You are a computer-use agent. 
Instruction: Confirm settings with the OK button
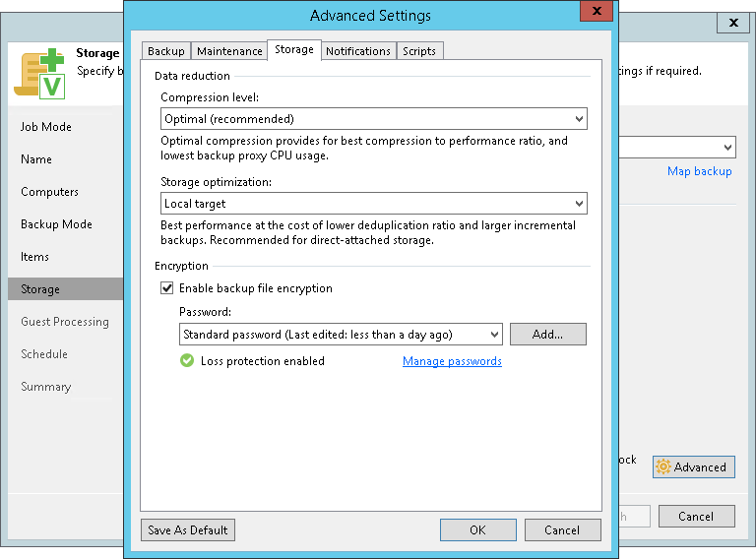click(477, 529)
